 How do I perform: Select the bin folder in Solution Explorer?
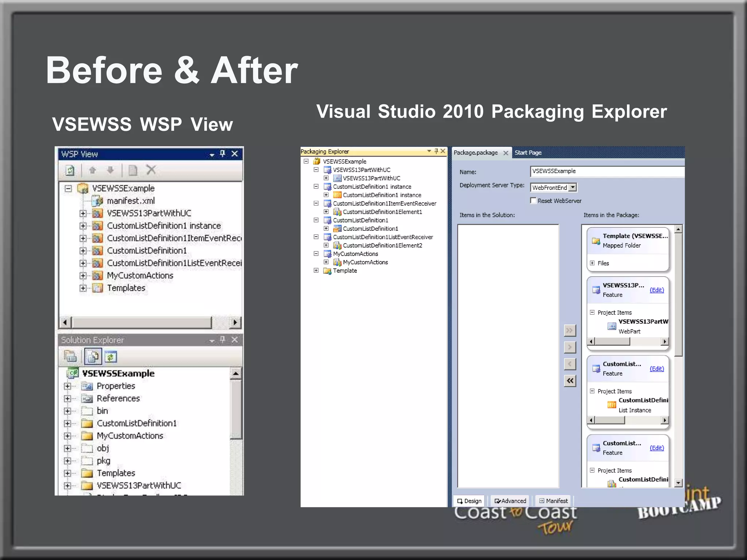102,411
